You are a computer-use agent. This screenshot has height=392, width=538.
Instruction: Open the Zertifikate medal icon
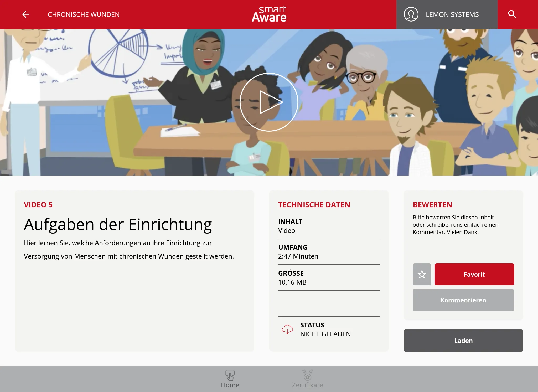307,375
